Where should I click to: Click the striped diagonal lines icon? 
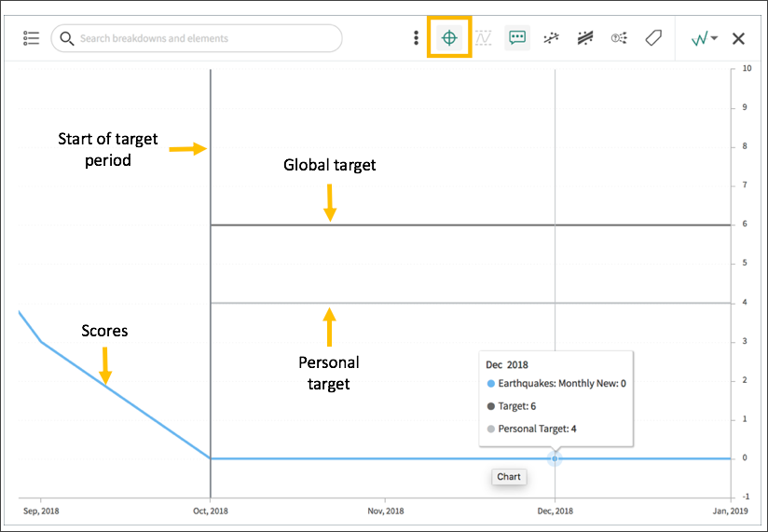[585, 38]
